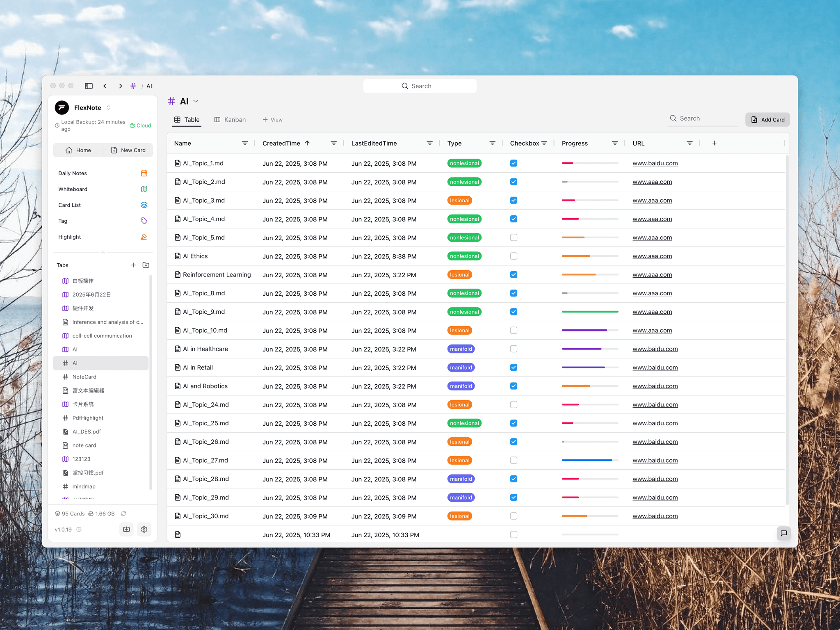
Task: Open the Type column filter dropdown
Action: point(493,143)
